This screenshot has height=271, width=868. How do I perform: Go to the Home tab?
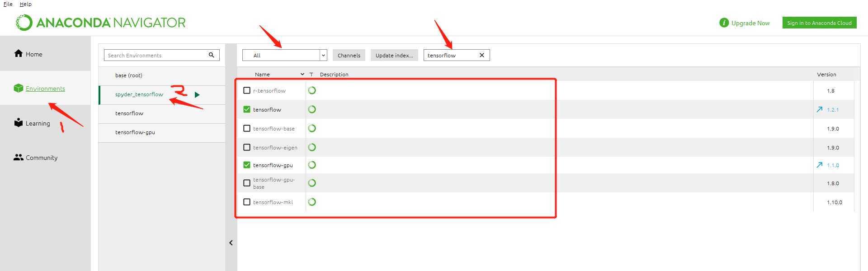coord(45,54)
